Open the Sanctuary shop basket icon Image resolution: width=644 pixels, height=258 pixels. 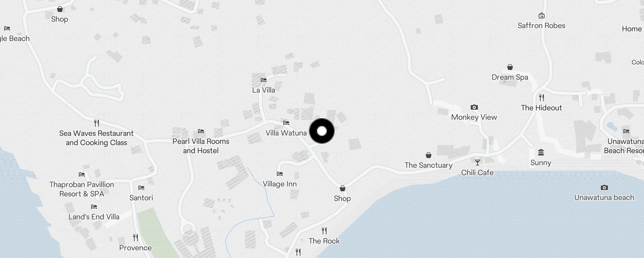[428, 155]
